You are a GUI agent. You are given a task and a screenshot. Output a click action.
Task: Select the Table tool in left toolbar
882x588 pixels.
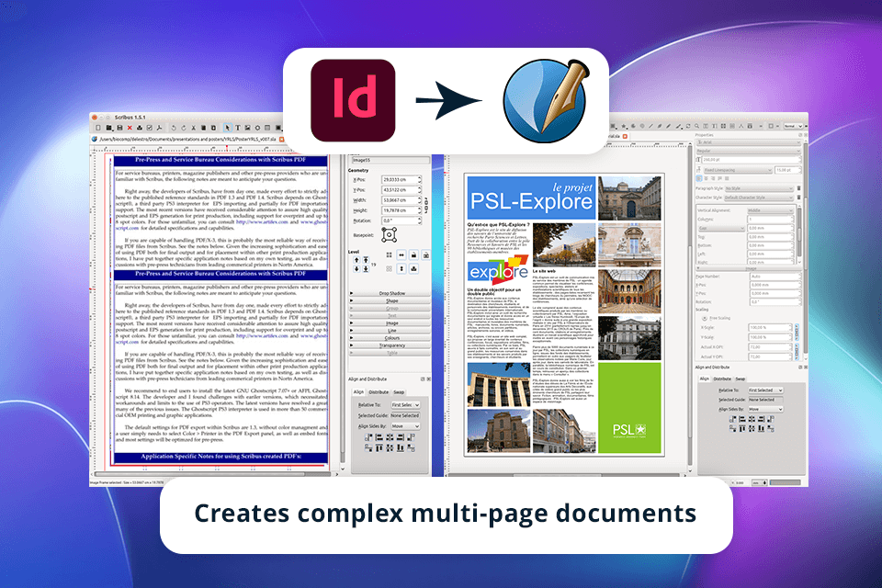coord(267,129)
